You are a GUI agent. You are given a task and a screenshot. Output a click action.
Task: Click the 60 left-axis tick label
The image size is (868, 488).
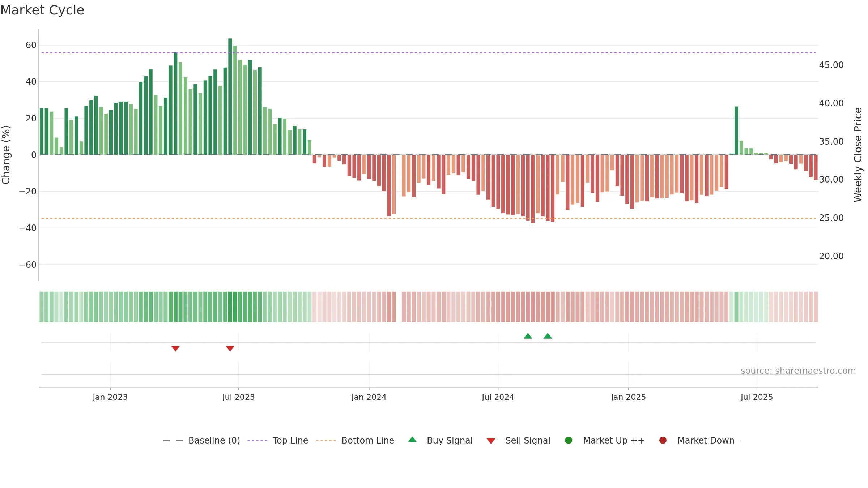[31, 45]
